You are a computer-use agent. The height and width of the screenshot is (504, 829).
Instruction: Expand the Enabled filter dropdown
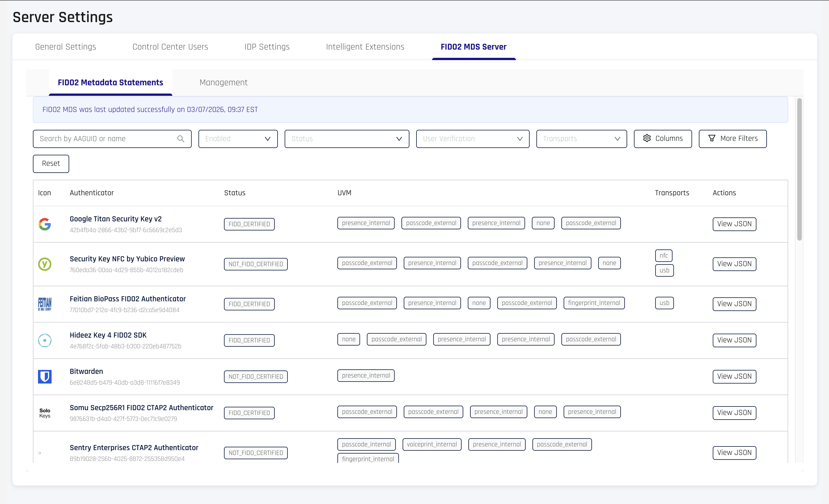coord(238,139)
